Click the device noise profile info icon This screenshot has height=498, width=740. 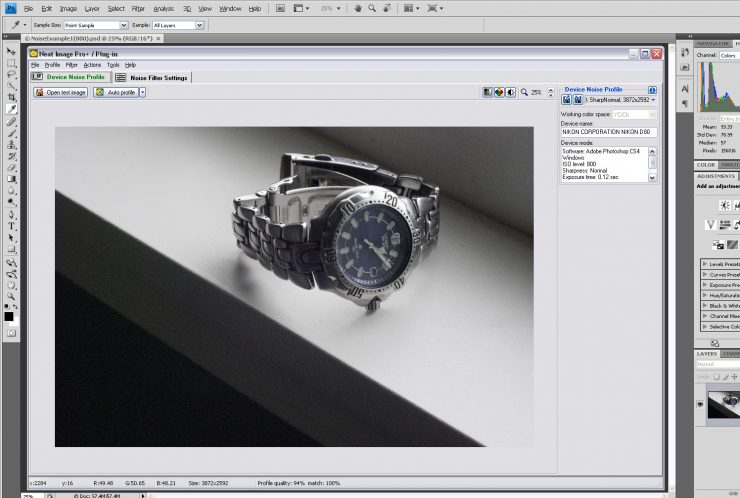(x=652, y=90)
